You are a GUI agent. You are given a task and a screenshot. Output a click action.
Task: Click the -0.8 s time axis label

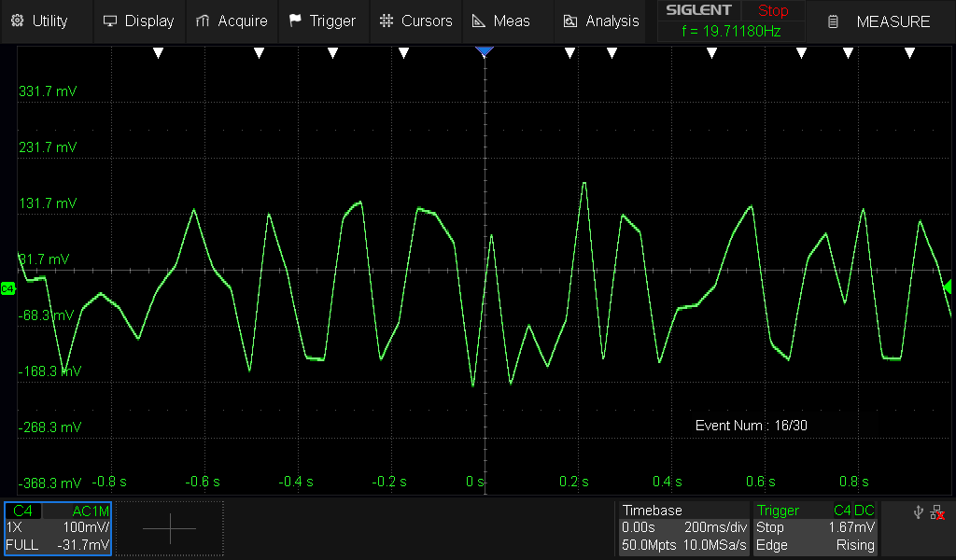click(x=109, y=482)
